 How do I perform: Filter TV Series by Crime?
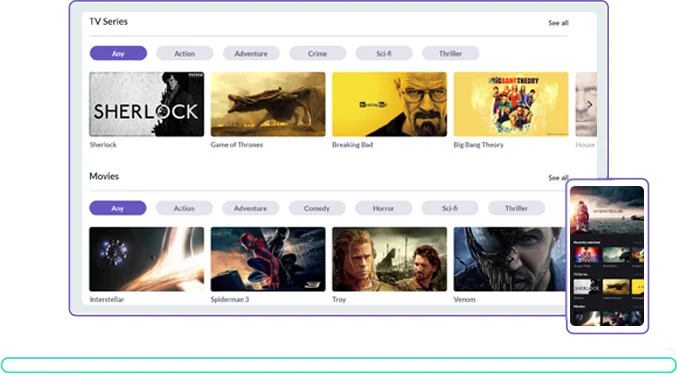point(318,54)
